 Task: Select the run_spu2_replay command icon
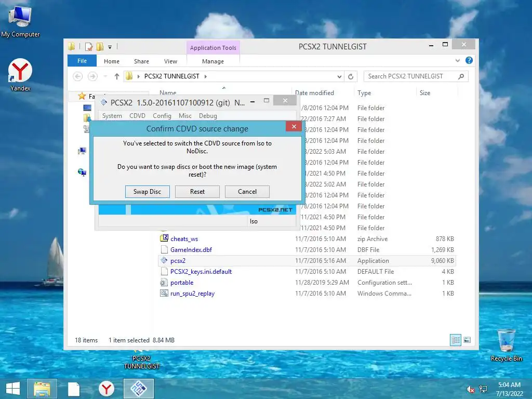pyautogui.click(x=164, y=293)
